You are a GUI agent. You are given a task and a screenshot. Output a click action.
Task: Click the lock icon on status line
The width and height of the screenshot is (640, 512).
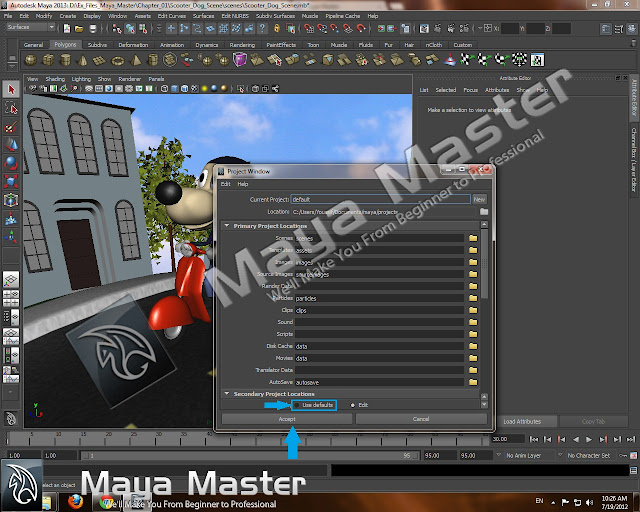point(277,29)
